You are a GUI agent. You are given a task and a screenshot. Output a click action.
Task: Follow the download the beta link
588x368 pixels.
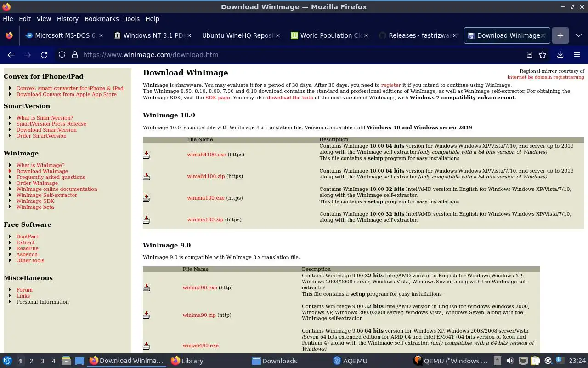[290, 98]
